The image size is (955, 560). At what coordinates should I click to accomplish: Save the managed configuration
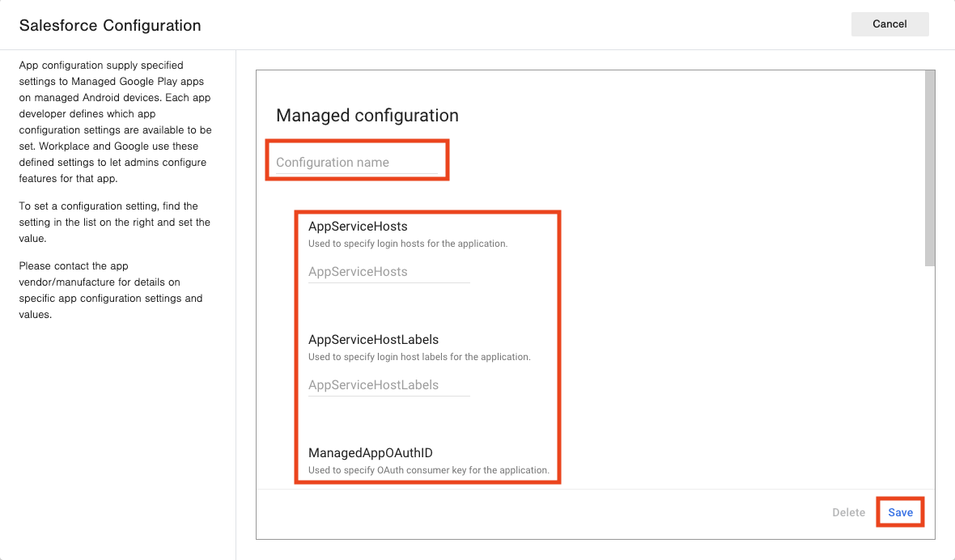(x=900, y=511)
